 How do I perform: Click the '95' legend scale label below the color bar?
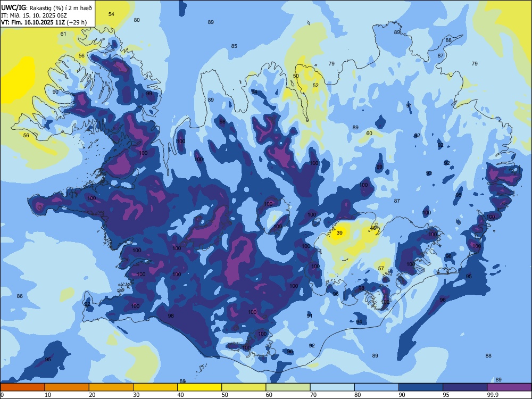(446, 395)
